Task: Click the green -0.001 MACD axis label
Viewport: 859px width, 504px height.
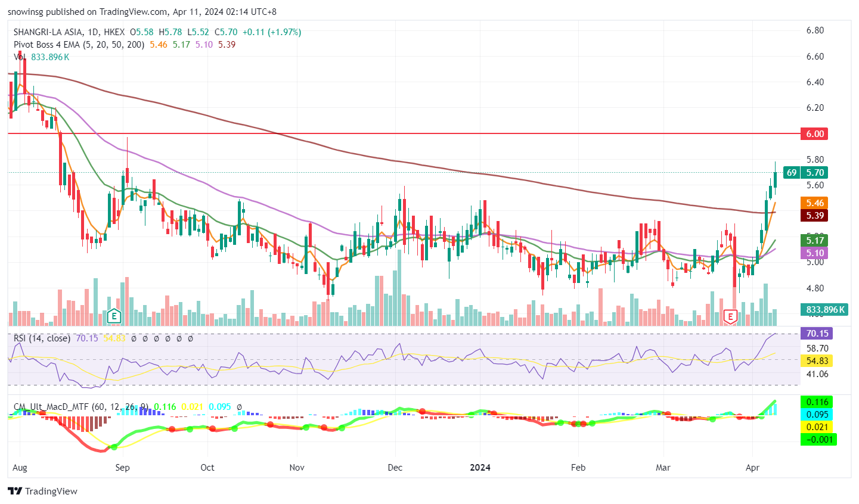Action: click(x=819, y=440)
